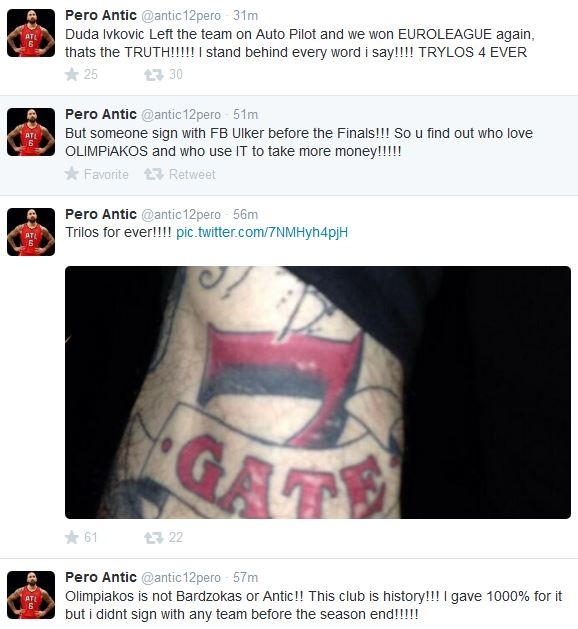Favorite the Duda Ivkovic tweet via star icon

click(72, 75)
